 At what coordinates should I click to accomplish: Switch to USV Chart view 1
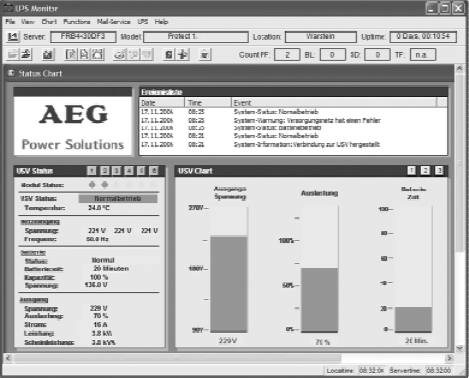pyautogui.click(x=412, y=171)
